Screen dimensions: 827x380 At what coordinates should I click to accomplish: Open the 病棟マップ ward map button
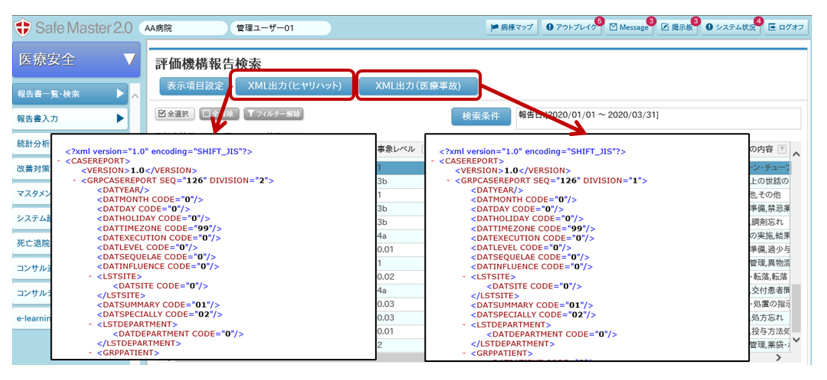(511, 27)
